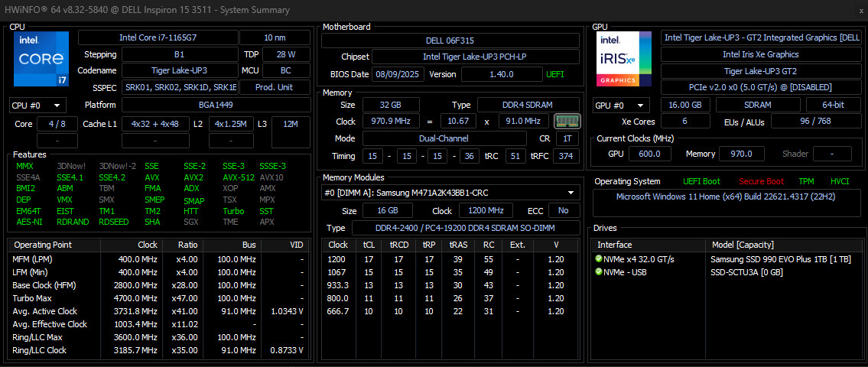Open the GPU #0 selector dropdown
868x367 pixels.
[621, 106]
